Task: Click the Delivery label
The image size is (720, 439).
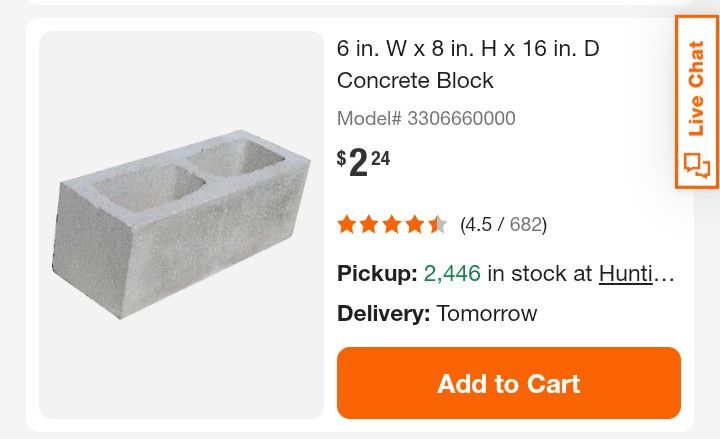Action: point(383,313)
